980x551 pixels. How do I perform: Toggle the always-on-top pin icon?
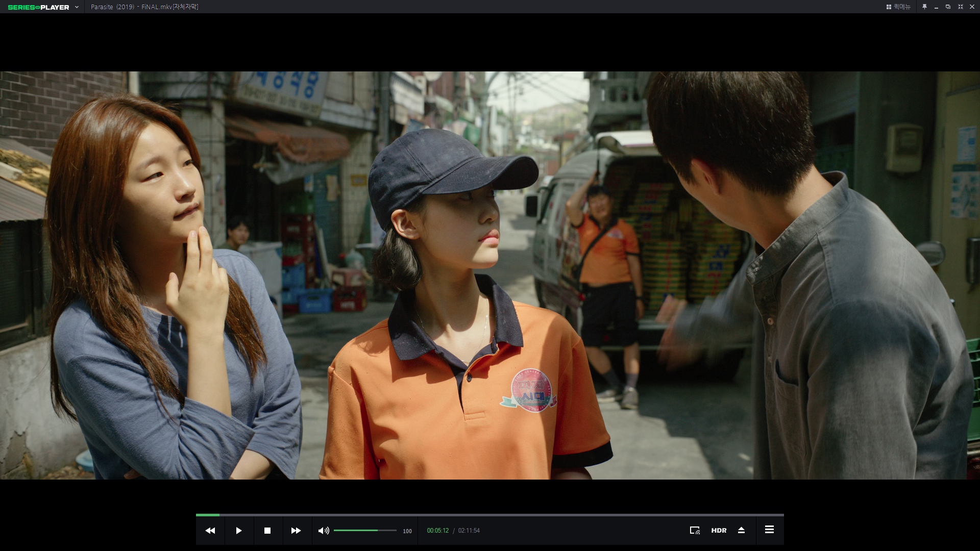point(924,7)
